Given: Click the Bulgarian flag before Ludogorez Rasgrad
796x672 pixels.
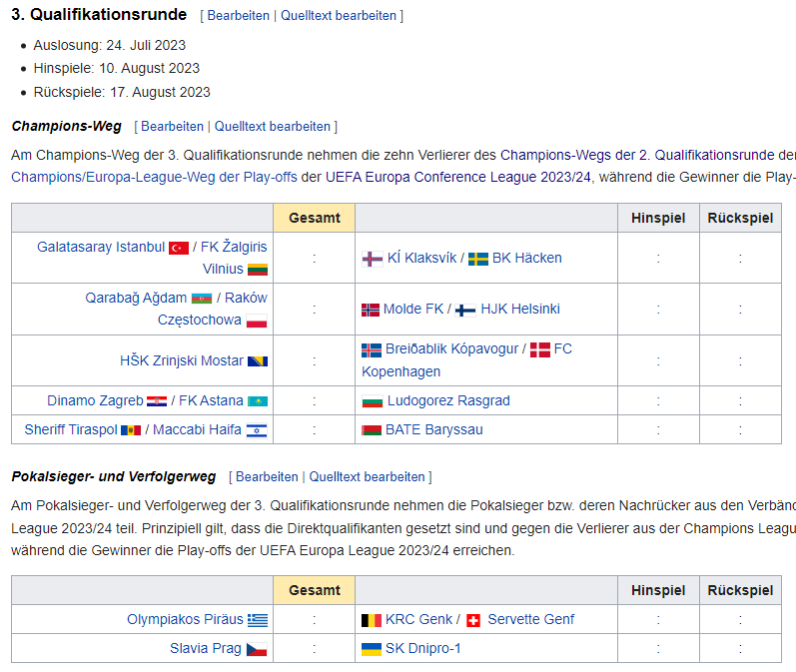Looking at the screenshot, I should click(372, 401).
